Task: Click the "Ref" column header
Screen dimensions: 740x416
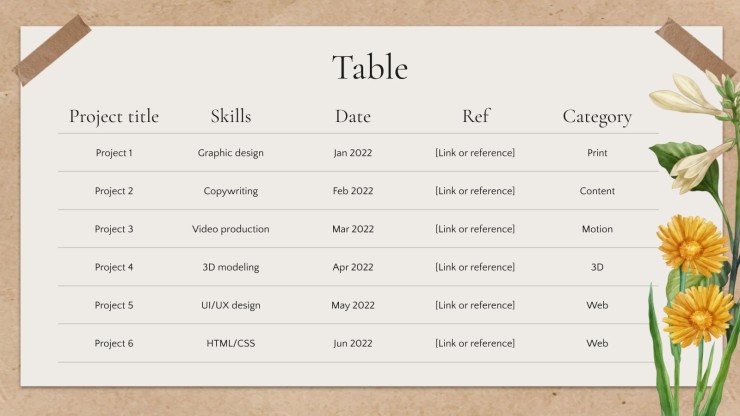Action: (x=476, y=116)
